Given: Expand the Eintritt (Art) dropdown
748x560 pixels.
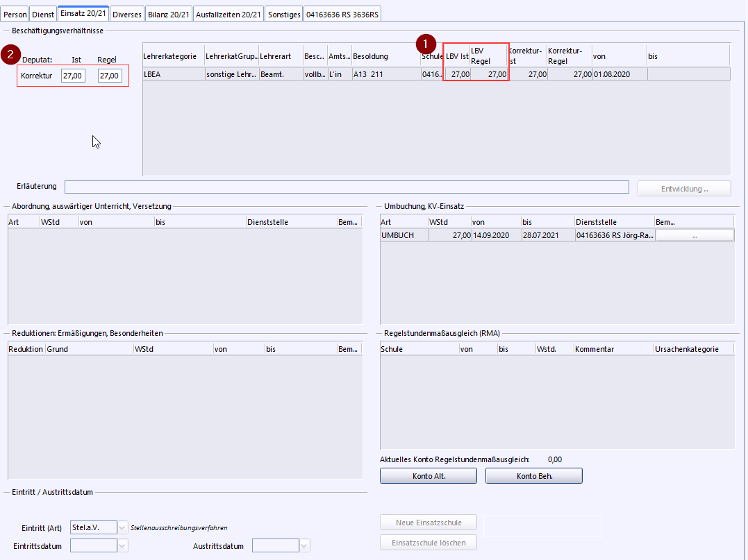Looking at the screenshot, I should point(123,527).
